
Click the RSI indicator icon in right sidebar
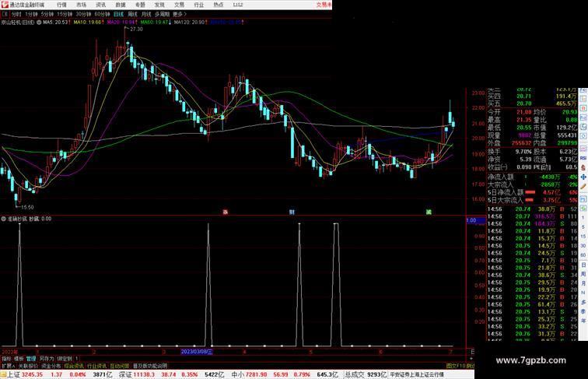[x=583, y=158]
